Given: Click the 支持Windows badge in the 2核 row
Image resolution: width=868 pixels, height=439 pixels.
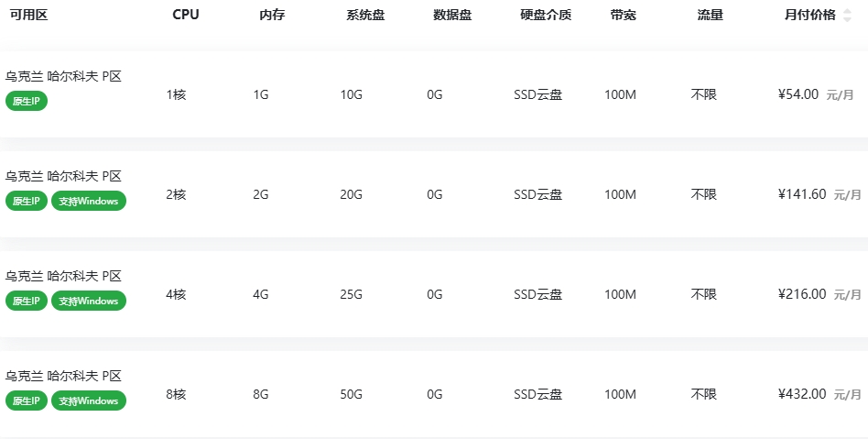Looking at the screenshot, I should point(89,201).
